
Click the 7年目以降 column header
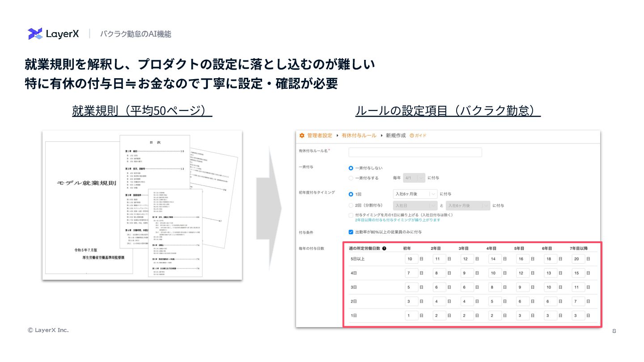tap(579, 248)
